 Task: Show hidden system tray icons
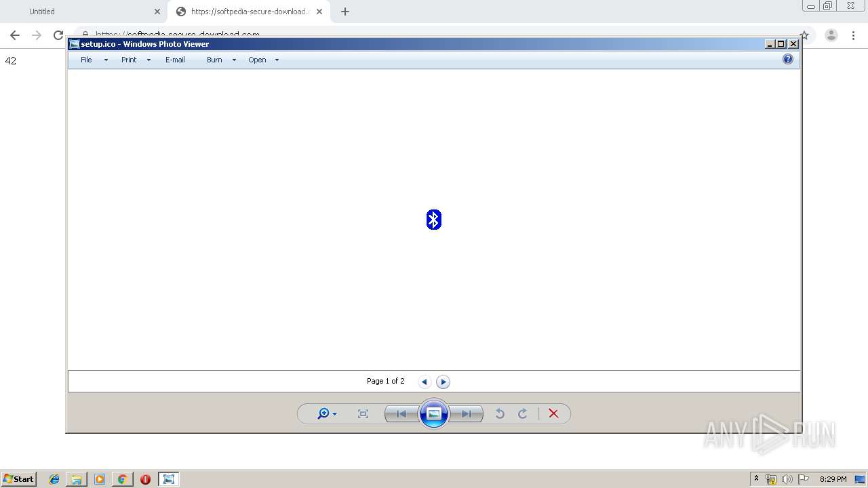[x=756, y=479]
